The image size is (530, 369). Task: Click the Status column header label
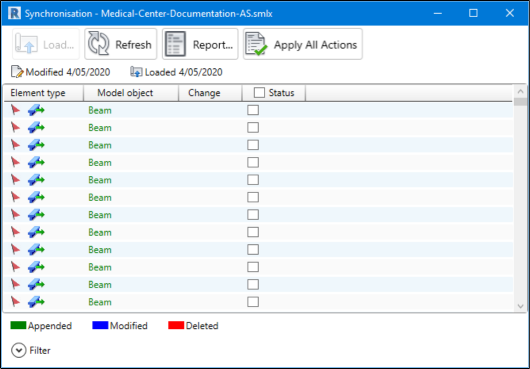click(281, 93)
